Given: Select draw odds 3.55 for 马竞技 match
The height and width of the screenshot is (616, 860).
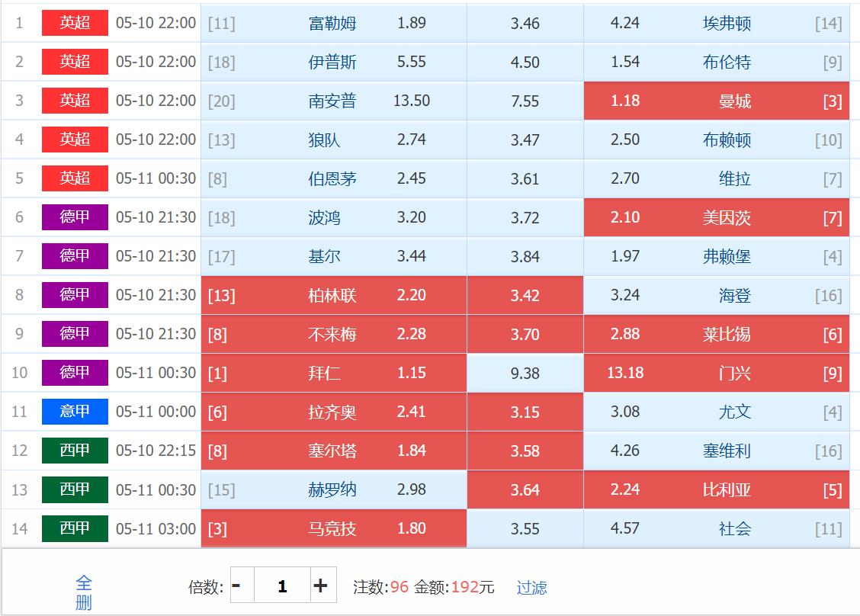Looking at the screenshot, I should tap(525, 529).
